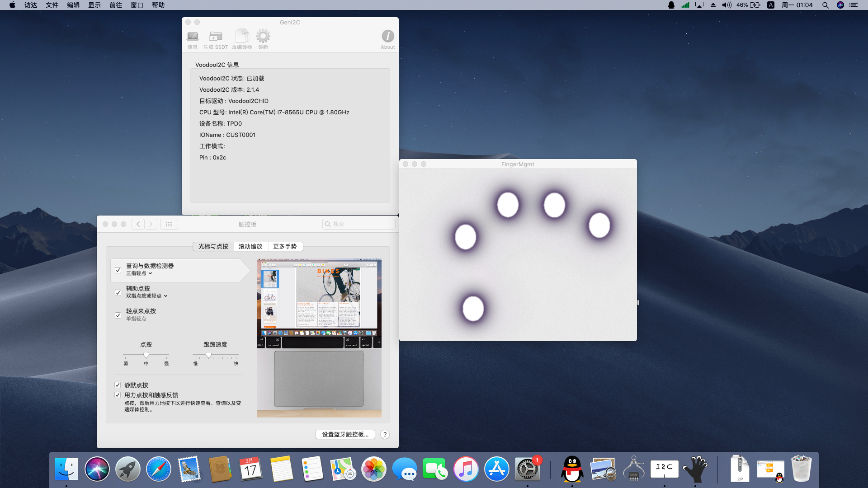Screen dimensions: 868x488
Task: Open the 双指点按或轻点 dropdown
Action: 147,296
